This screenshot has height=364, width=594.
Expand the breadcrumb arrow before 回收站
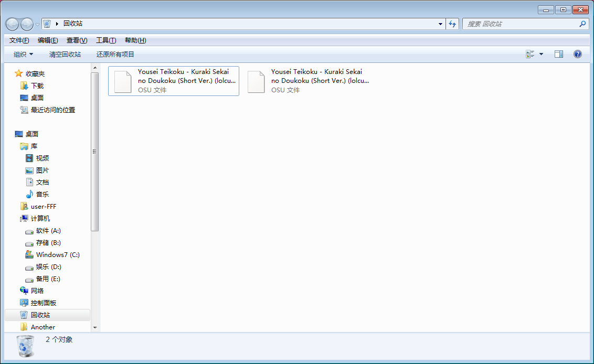point(57,24)
